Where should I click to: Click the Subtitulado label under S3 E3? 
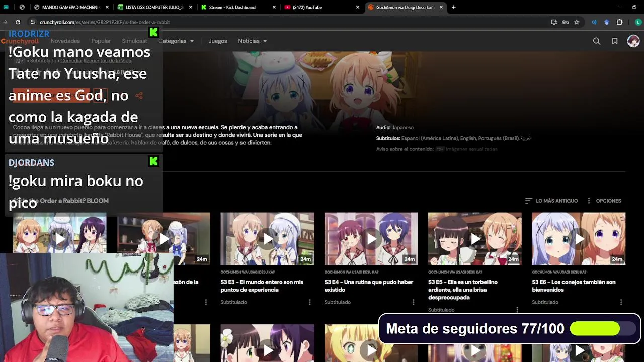233,302
